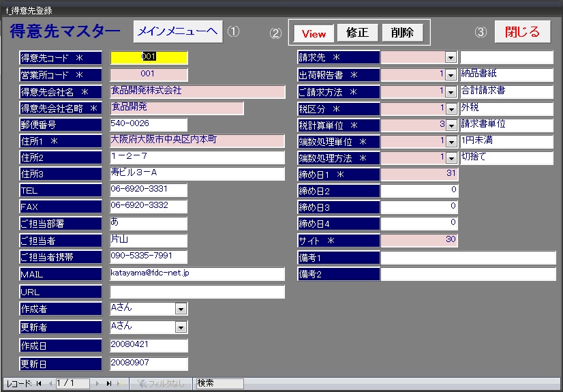The width and height of the screenshot is (563, 392).
Task: Click the next record arrow
Action: [x=97, y=384]
